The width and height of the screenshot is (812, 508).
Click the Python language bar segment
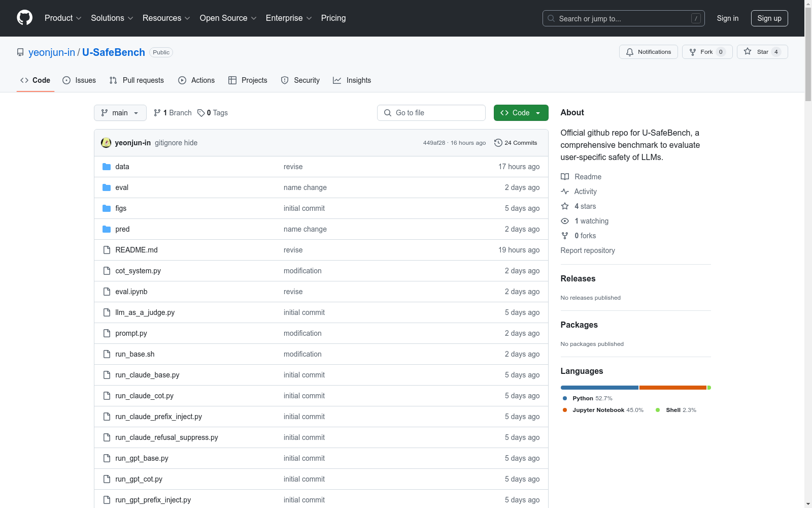click(599, 388)
